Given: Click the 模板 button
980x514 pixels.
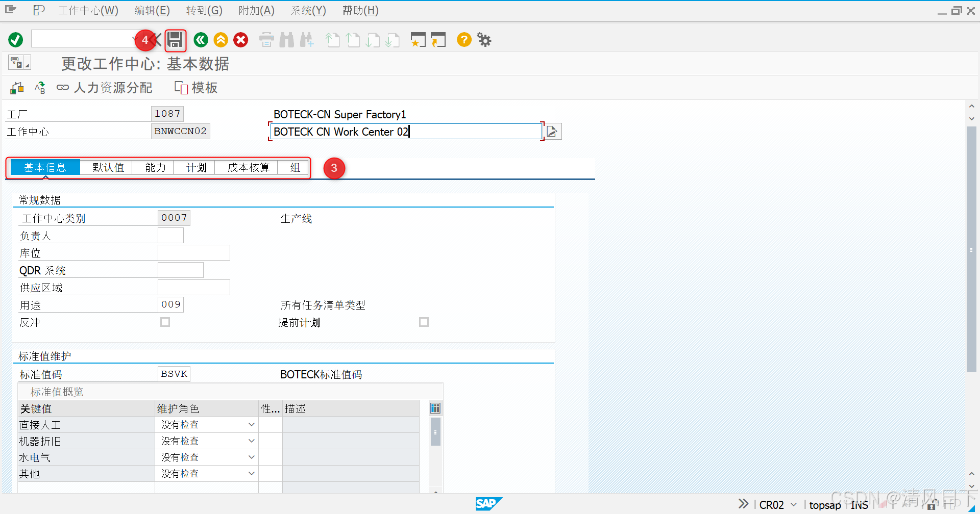Looking at the screenshot, I should [196, 88].
